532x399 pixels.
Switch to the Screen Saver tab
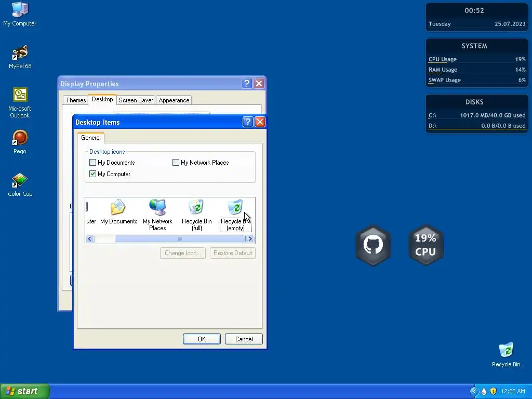[x=136, y=100]
